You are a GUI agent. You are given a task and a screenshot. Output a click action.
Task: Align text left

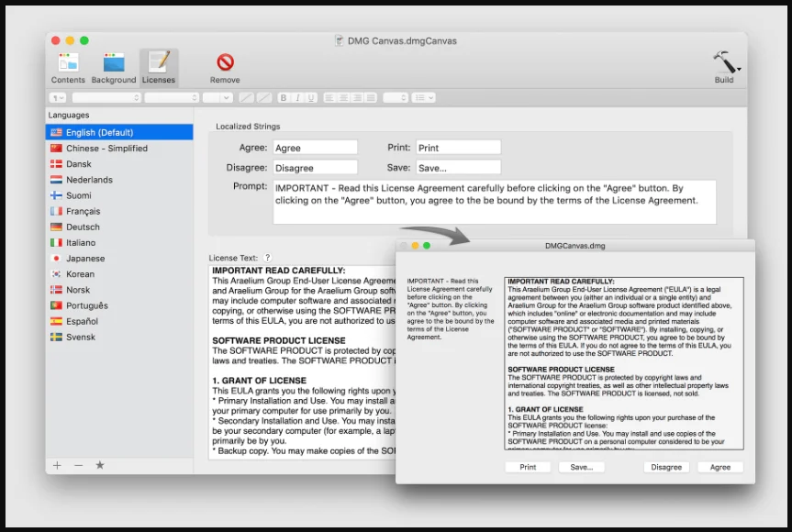pos(329,97)
